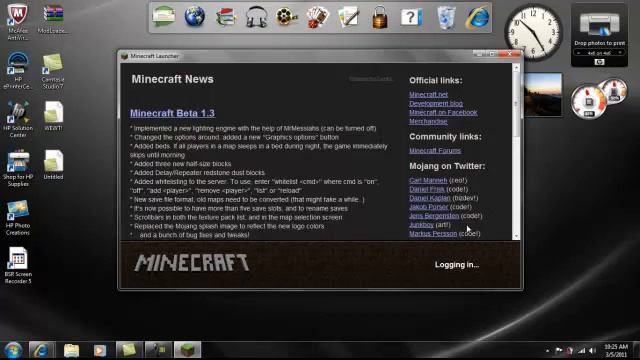Click the analog clock gadget

pos(533,33)
